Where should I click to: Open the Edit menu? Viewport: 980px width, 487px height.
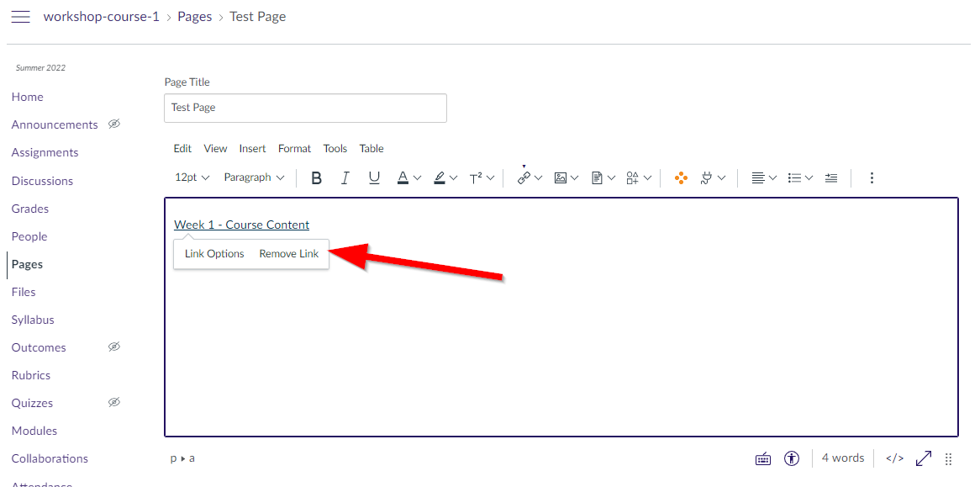pyautogui.click(x=182, y=148)
